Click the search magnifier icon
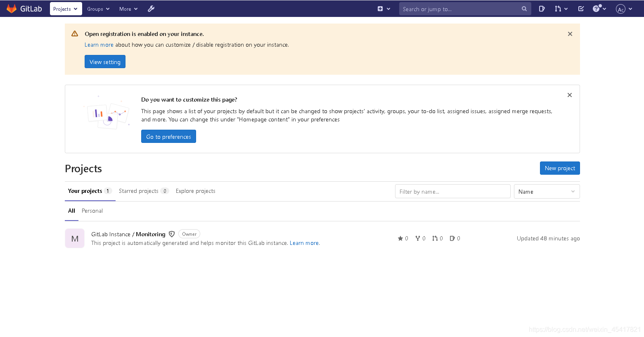Screen dimensions: 644x337 point(524,9)
